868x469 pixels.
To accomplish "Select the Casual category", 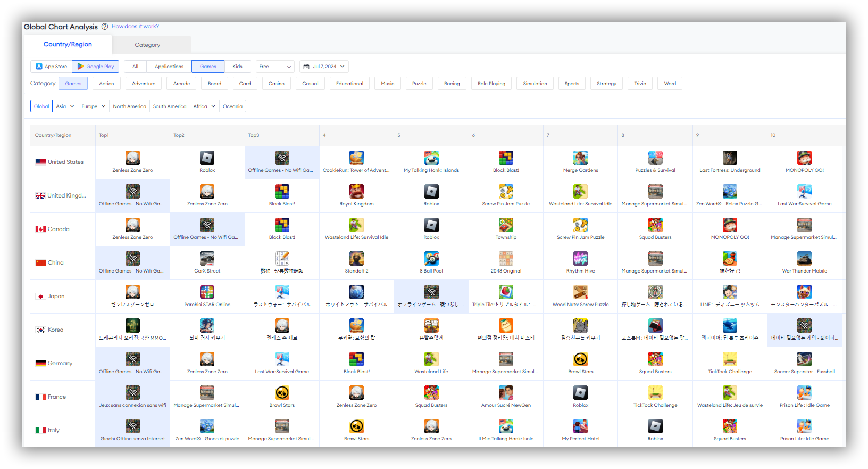I will pyautogui.click(x=310, y=84).
